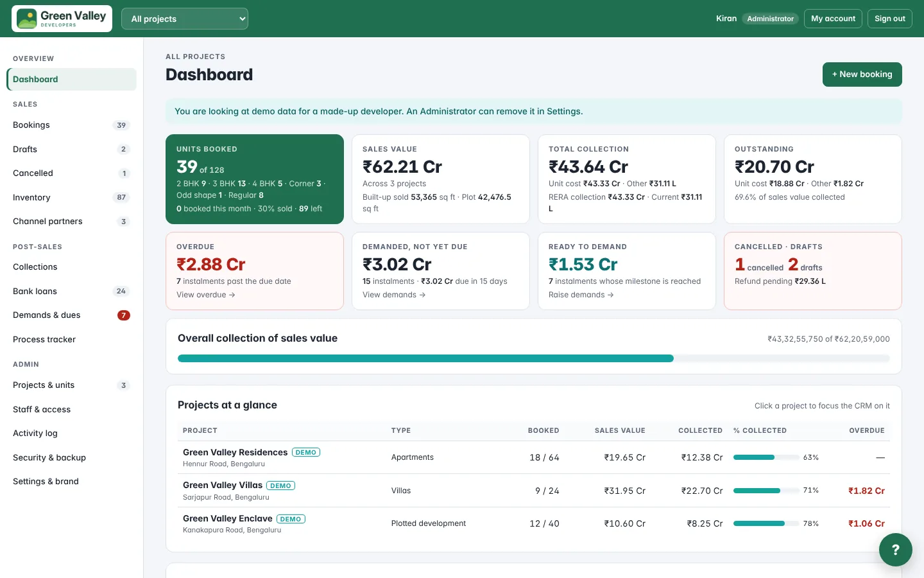
Task: Click the 39 count badge beside Bookings
Action: pos(121,125)
